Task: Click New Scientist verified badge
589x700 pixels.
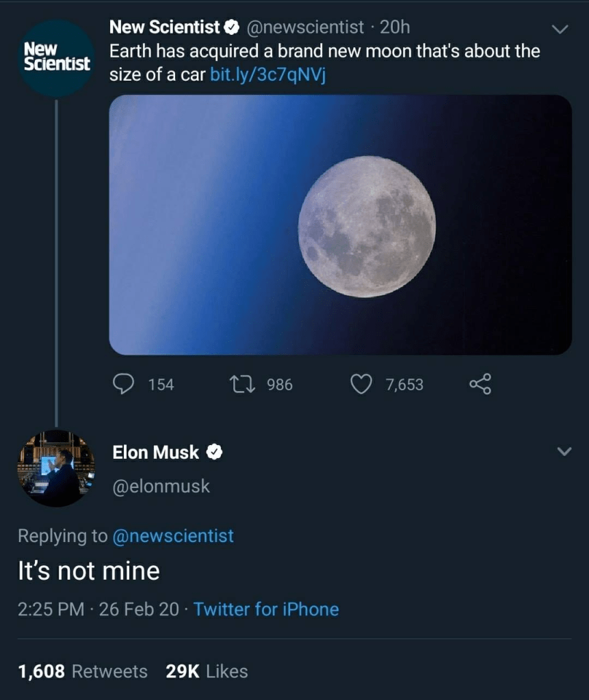Action: 231,27
